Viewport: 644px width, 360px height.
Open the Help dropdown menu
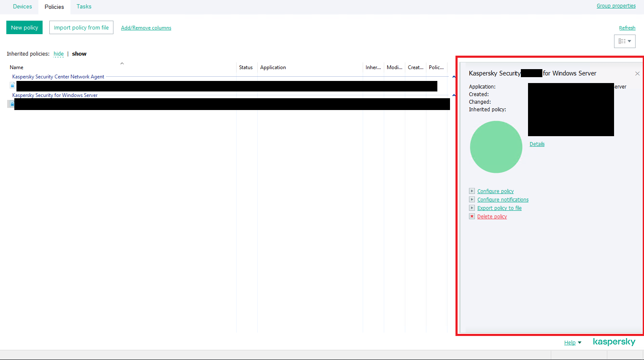pyautogui.click(x=573, y=343)
